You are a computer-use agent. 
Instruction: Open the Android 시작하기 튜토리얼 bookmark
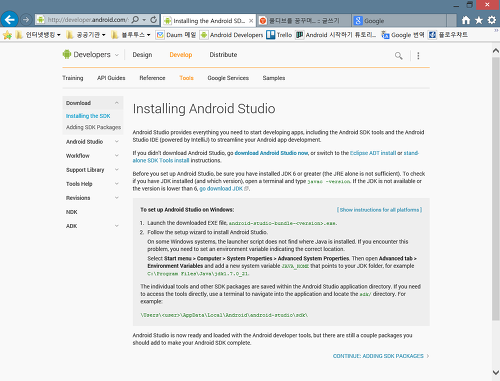(x=336, y=35)
